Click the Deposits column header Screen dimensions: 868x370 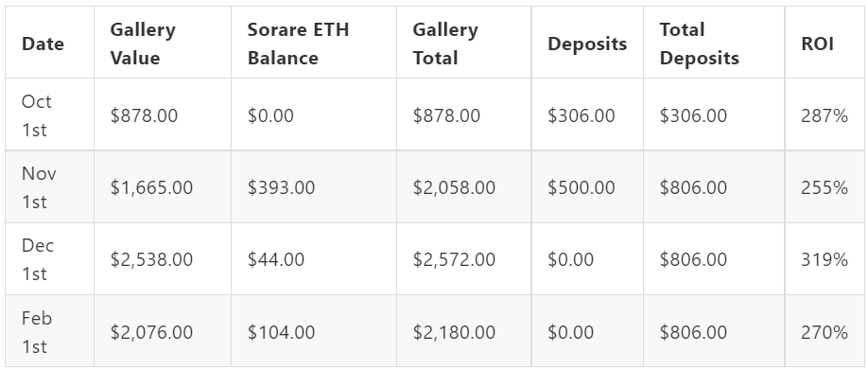coord(587,43)
